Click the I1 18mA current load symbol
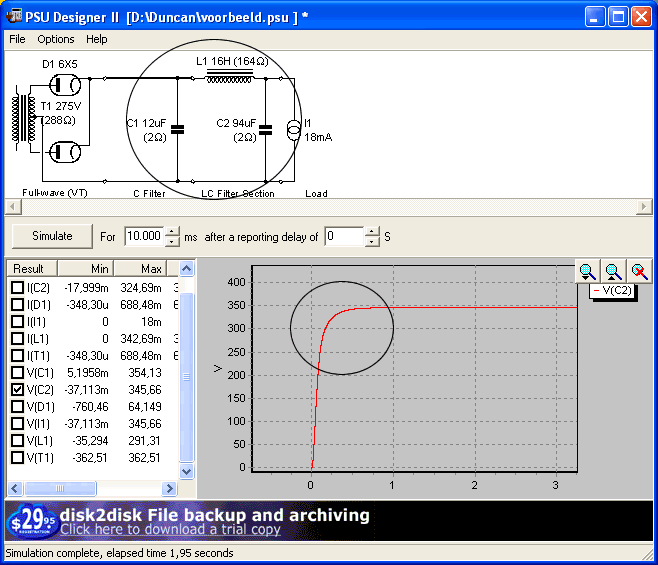The image size is (658, 565). pyautogui.click(x=294, y=129)
